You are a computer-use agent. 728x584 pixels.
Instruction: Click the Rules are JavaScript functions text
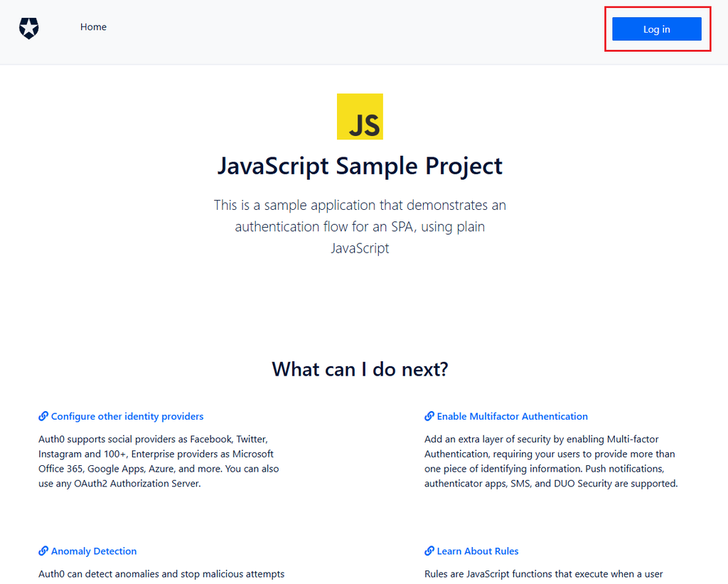coord(544,574)
